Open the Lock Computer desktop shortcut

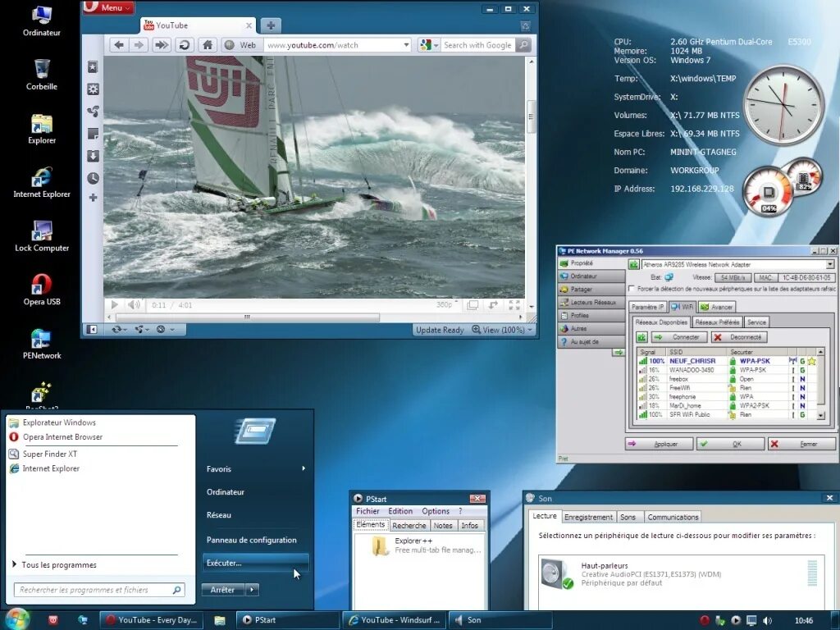point(42,236)
